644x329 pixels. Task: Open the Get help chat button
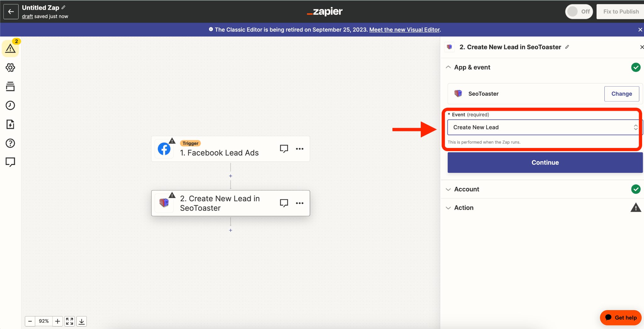(x=621, y=318)
